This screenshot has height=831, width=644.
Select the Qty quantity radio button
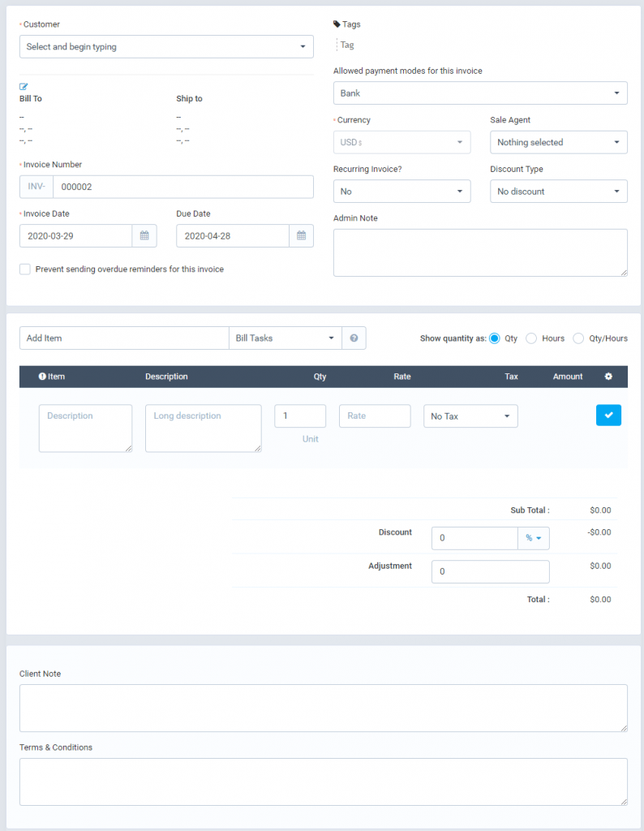click(494, 338)
